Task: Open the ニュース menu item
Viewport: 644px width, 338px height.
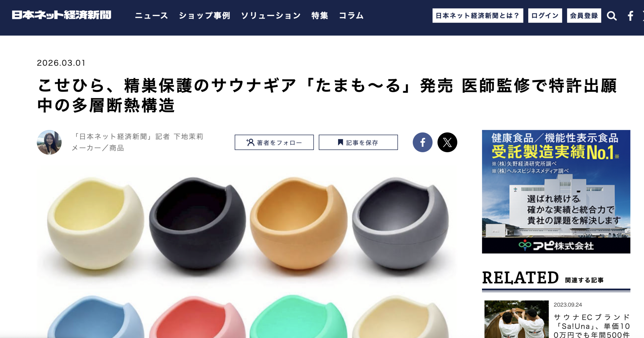Action: tap(151, 16)
